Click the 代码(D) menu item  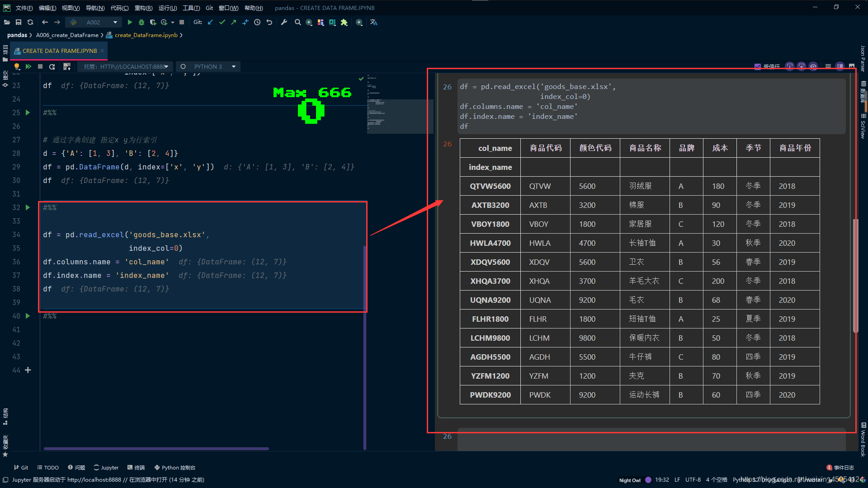(118, 6)
